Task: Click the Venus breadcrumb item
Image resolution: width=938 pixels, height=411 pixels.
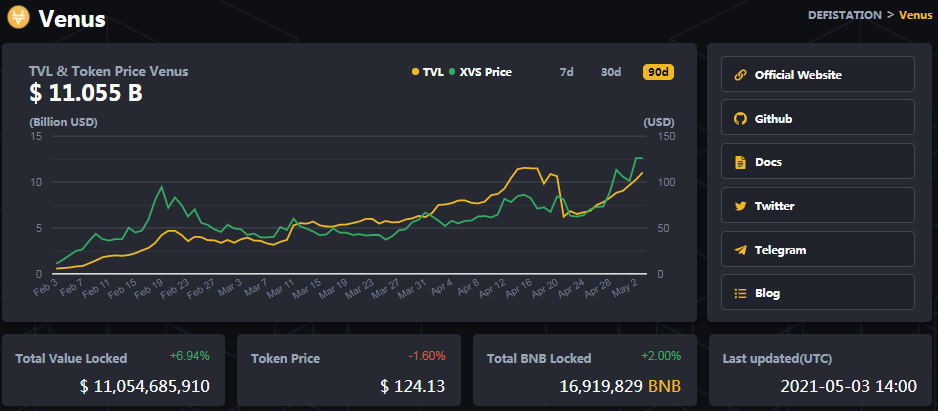Action: point(915,15)
